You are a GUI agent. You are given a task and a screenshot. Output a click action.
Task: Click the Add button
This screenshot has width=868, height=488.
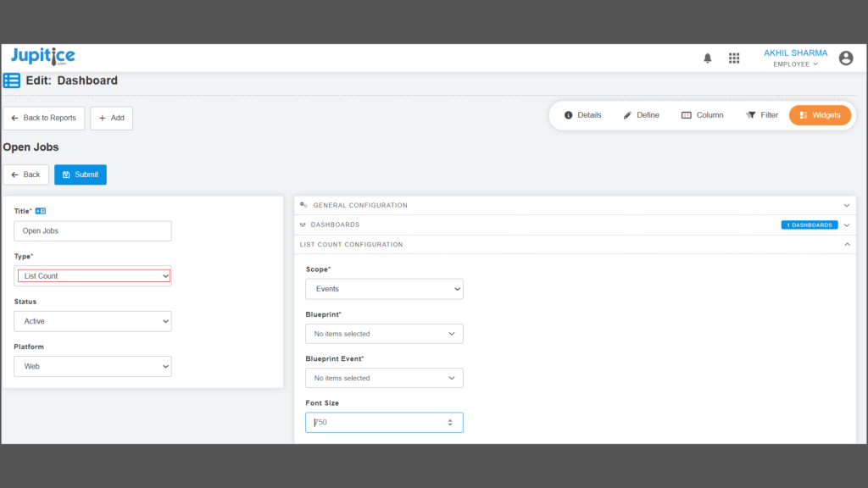pos(111,119)
